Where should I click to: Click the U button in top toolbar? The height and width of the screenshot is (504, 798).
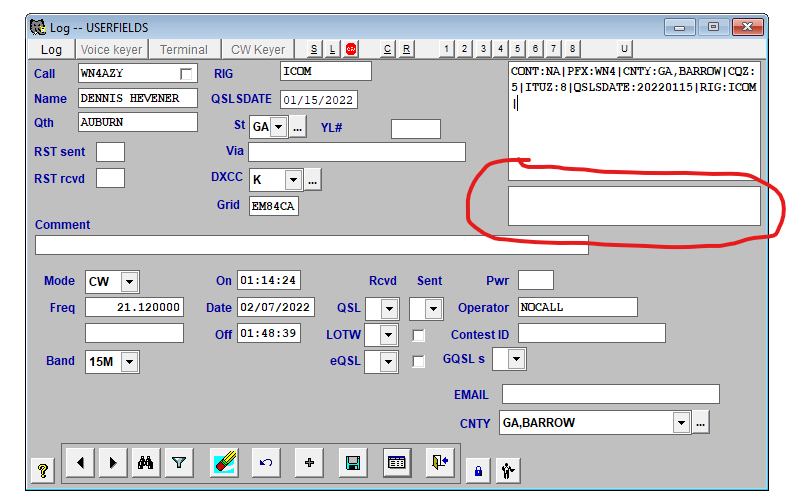click(x=624, y=49)
